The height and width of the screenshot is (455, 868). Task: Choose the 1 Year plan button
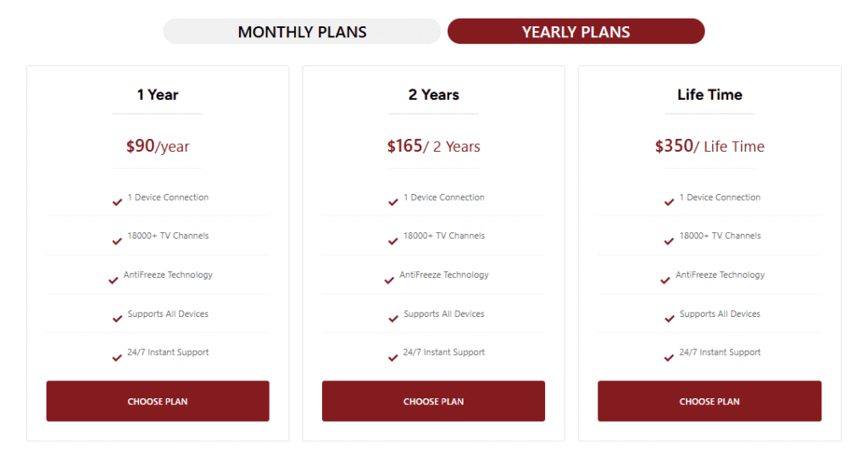coord(158,402)
